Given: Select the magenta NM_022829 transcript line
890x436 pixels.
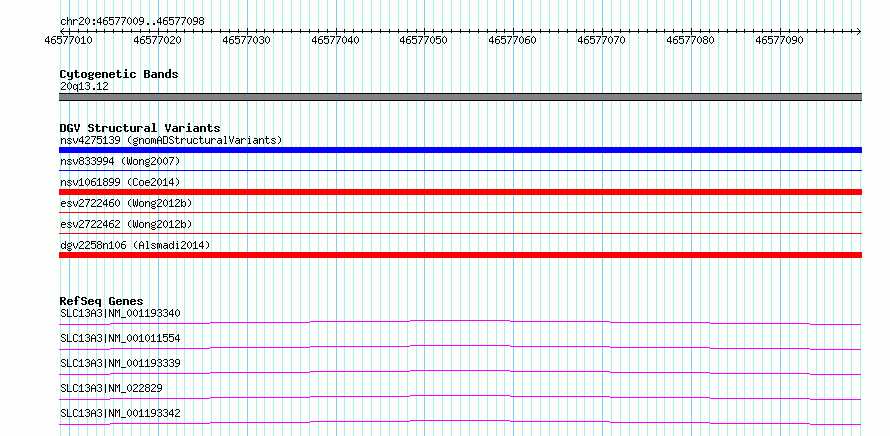Looking at the screenshot, I should [x=460, y=397].
